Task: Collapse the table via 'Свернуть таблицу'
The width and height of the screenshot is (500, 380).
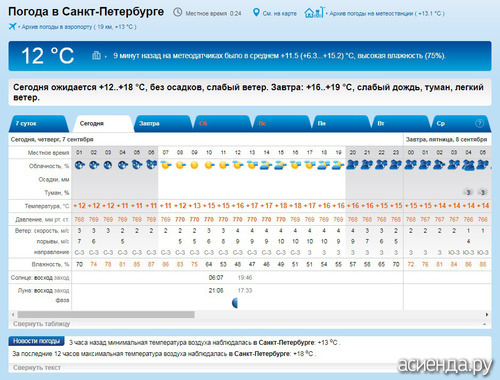Action: tap(41, 324)
